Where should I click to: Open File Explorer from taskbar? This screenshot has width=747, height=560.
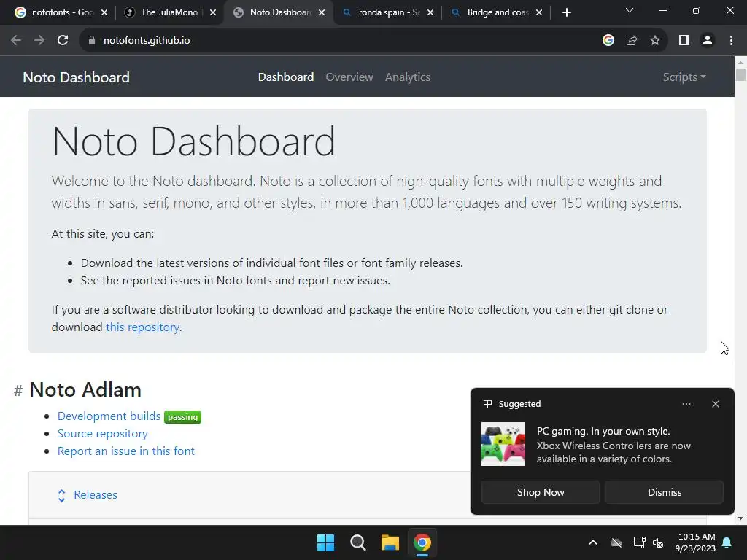click(390, 542)
